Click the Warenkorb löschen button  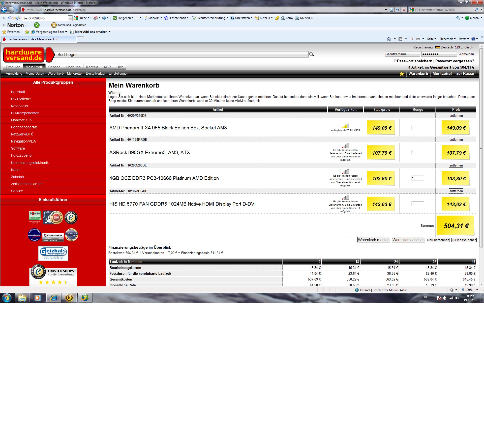408,240
